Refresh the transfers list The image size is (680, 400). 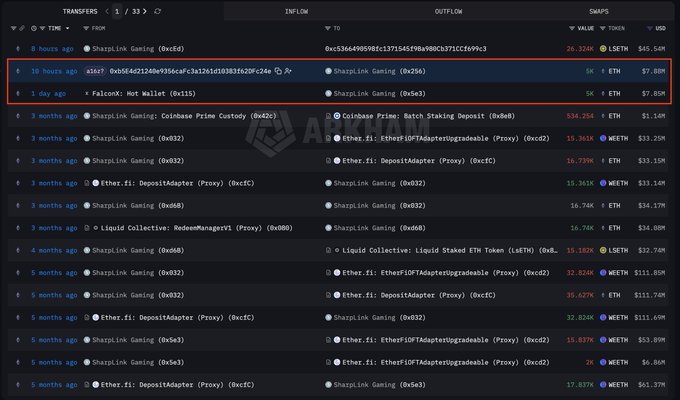[157, 11]
